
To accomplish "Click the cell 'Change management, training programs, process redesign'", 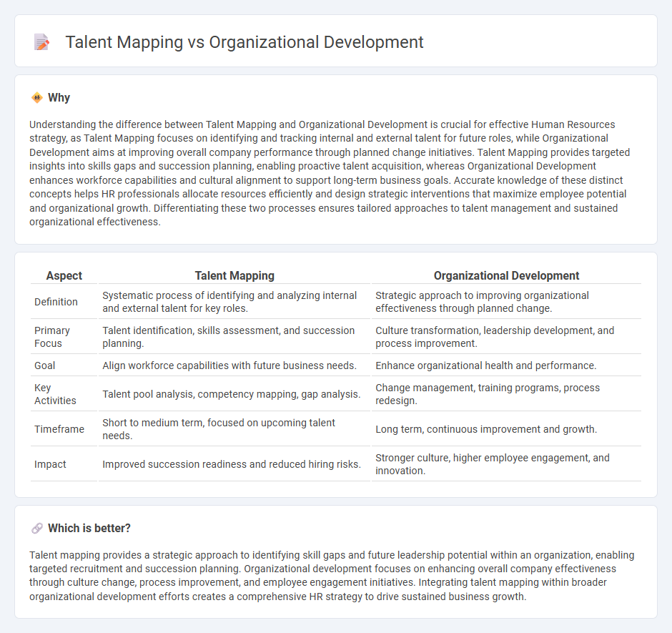I will pos(506,394).
